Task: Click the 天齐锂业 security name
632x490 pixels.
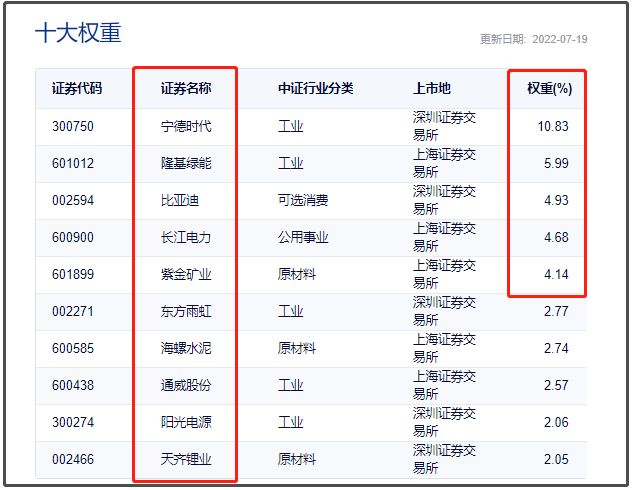Action: tap(186, 459)
